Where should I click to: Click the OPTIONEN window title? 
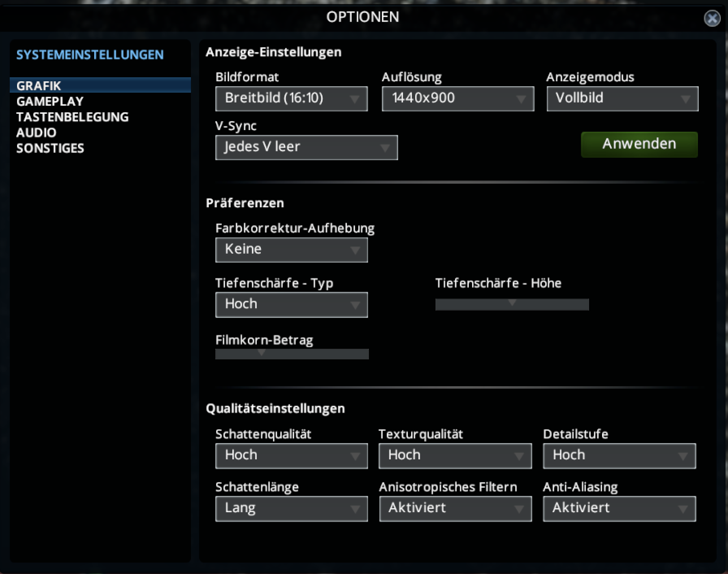363,17
